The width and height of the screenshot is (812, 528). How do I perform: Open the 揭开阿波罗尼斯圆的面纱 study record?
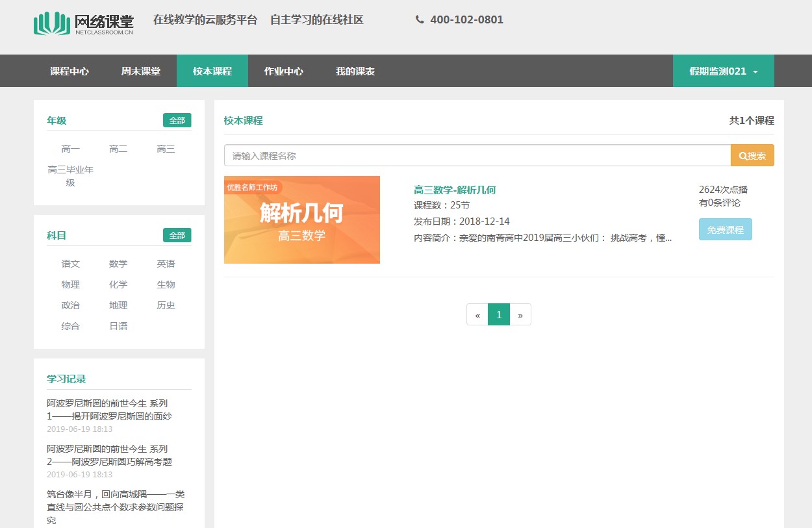[x=109, y=410]
